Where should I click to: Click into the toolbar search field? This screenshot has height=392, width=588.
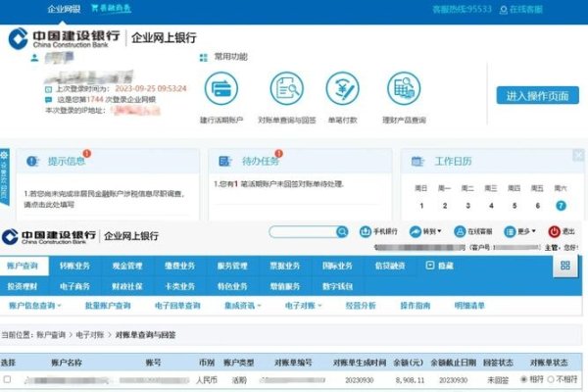303,232
